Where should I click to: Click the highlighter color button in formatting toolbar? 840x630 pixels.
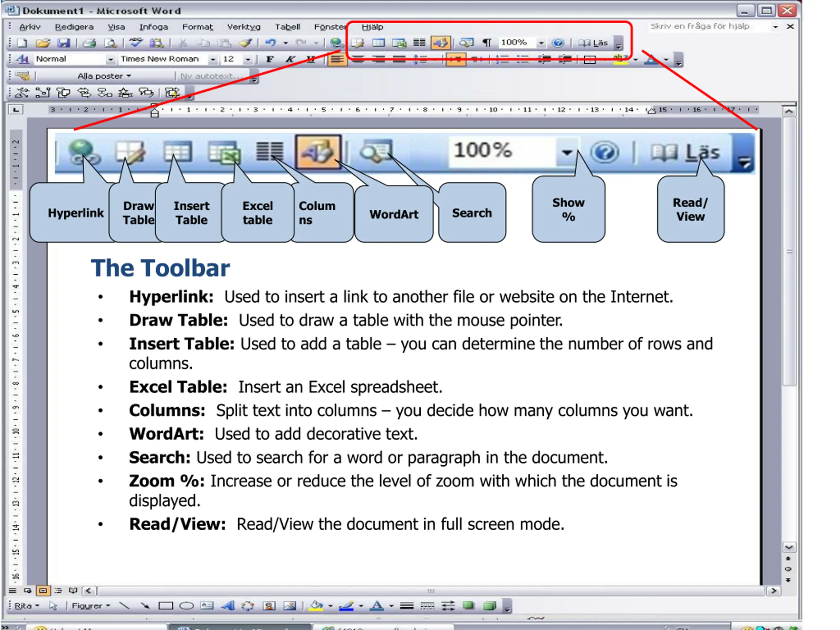click(x=620, y=60)
